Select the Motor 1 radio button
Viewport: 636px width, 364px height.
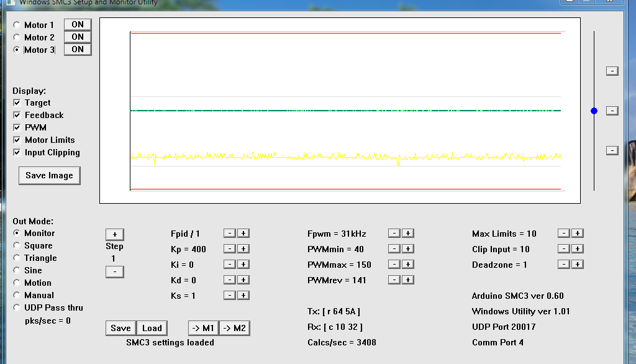[x=17, y=25]
